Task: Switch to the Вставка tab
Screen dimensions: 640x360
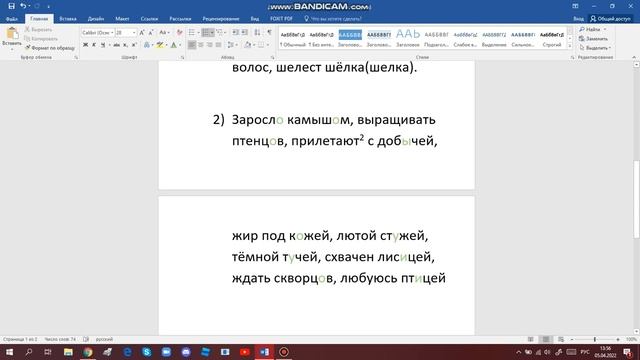Action: (x=68, y=19)
